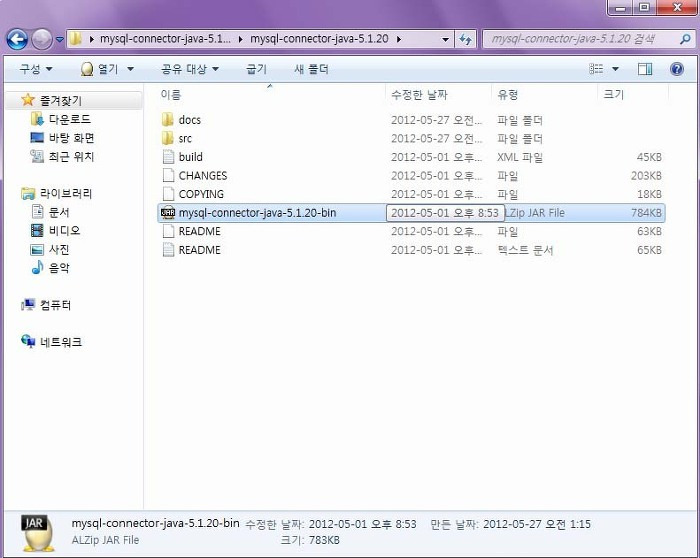The height and width of the screenshot is (558, 700).
Task: Open the 음악 library
Action: (59, 268)
